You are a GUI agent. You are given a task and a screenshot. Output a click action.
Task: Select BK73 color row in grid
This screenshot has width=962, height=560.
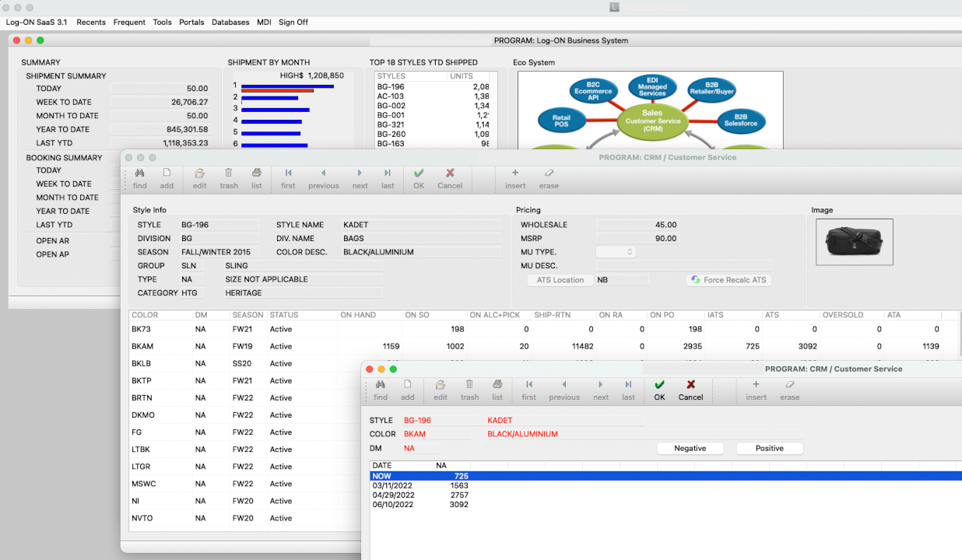pos(543,329)
